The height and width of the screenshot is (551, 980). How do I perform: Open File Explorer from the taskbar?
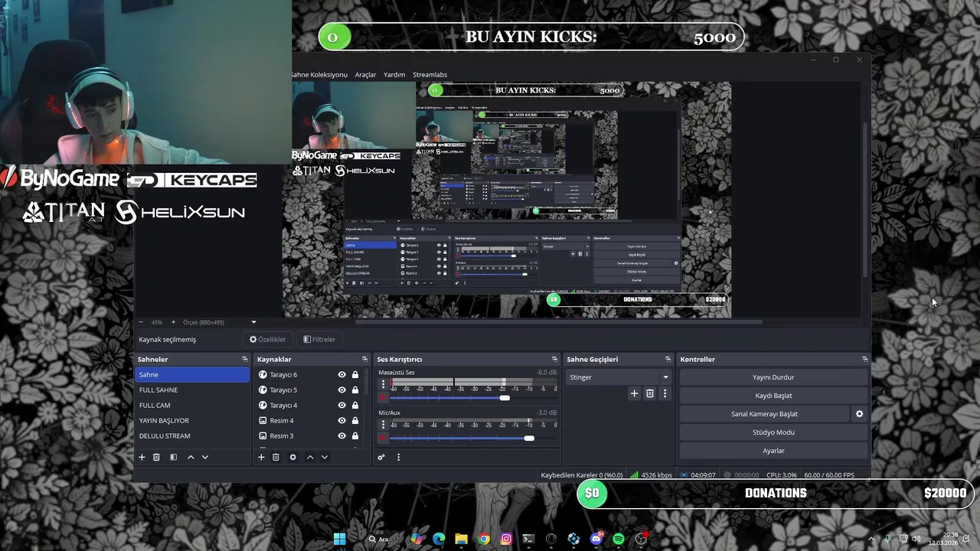pyautogui.click(x=462, y=539)
